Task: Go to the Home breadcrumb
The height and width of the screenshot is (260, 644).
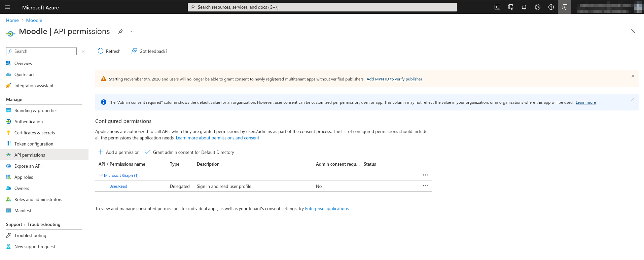Action: tap(12, 20)
